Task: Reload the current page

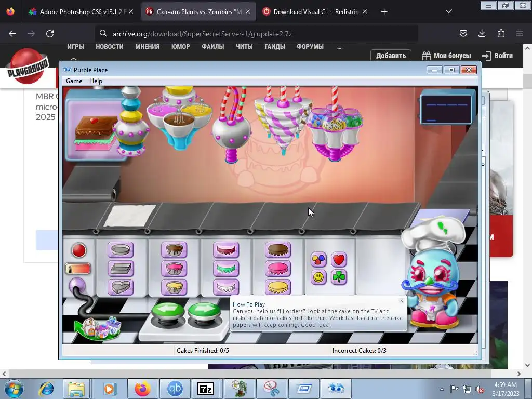Action: click(50, 34)
